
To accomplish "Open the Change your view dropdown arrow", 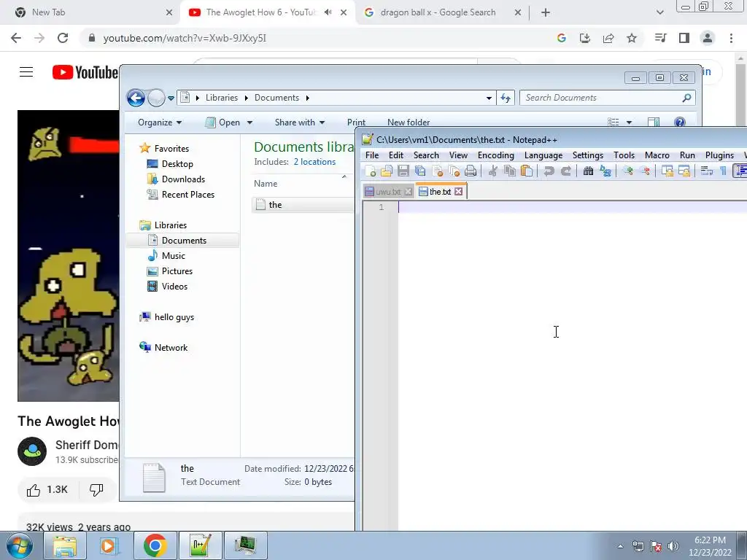I will (629, 122).
